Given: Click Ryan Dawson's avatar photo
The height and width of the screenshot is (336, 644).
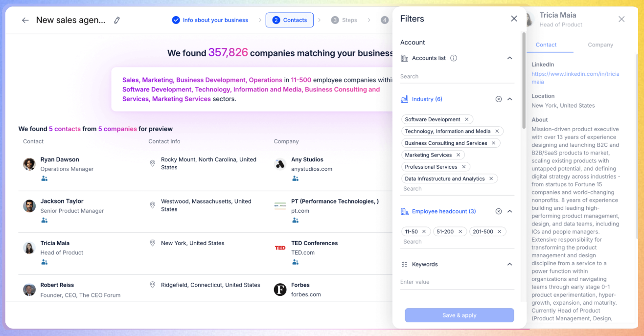Looking at the screenshot, I should (29, 164).
